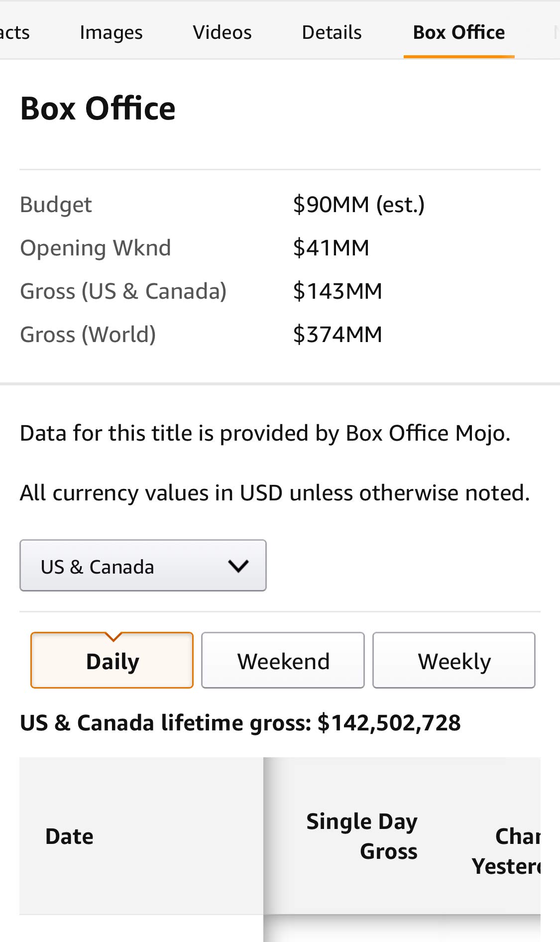
Task: Tap the $90MM (est.) budget value
Action: 358,205
